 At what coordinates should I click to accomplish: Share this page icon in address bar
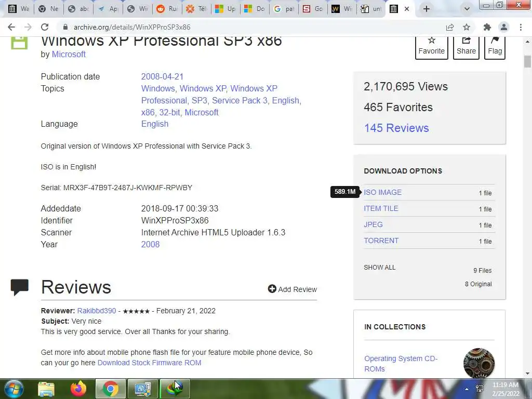coord(450,27)
